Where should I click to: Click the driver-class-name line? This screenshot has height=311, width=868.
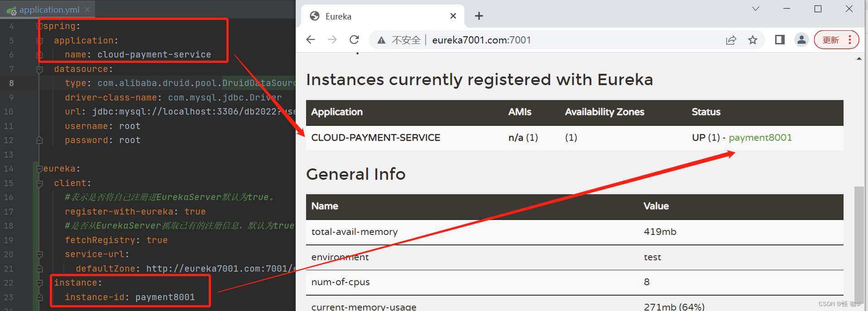(x=173, y=98)
